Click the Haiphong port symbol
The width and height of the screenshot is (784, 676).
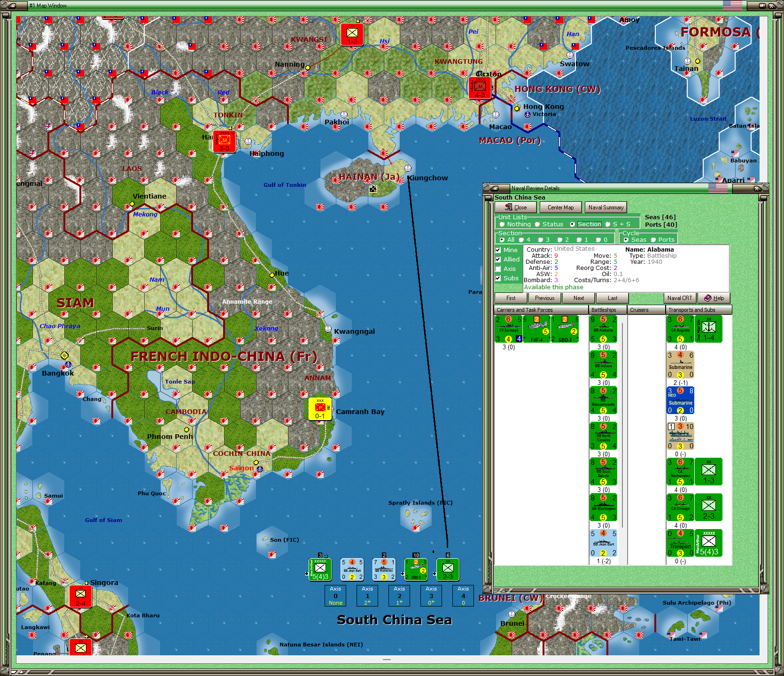pyautogui.click(x=248, y=141)
